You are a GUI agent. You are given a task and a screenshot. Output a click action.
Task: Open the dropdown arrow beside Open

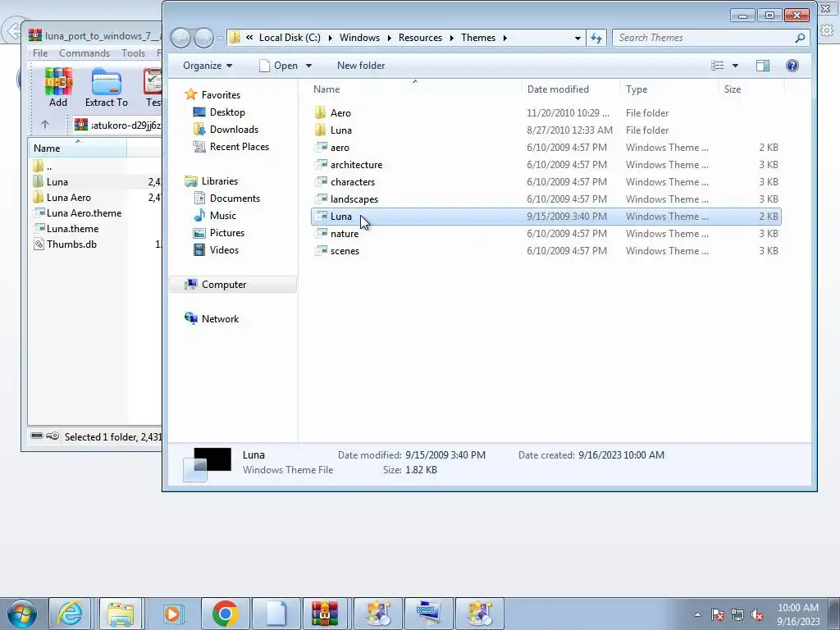point(308,66)
